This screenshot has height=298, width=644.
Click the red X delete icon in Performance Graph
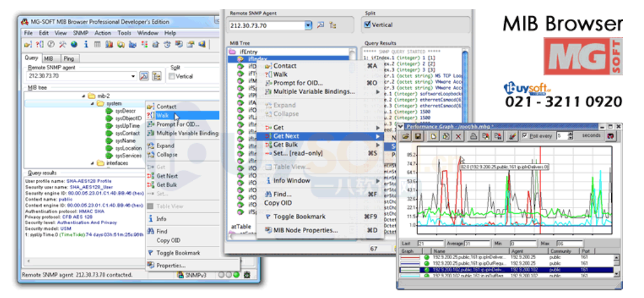458,136
